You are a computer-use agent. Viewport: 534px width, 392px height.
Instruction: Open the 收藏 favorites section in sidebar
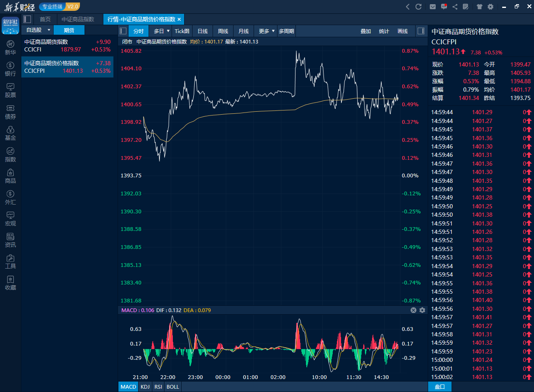point(10,282)
